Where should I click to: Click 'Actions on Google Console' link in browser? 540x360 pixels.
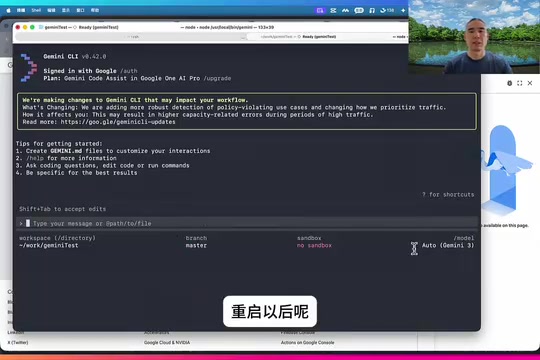click(x=308, y=343)
